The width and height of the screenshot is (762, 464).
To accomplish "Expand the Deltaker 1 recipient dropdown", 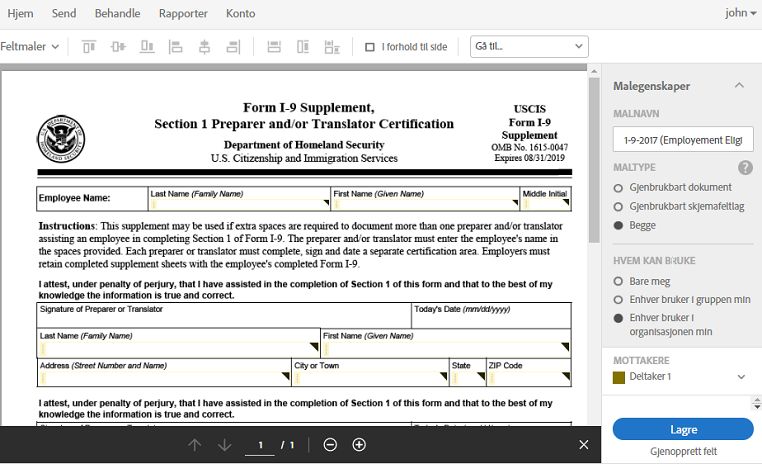I will [x=741, y=377].
